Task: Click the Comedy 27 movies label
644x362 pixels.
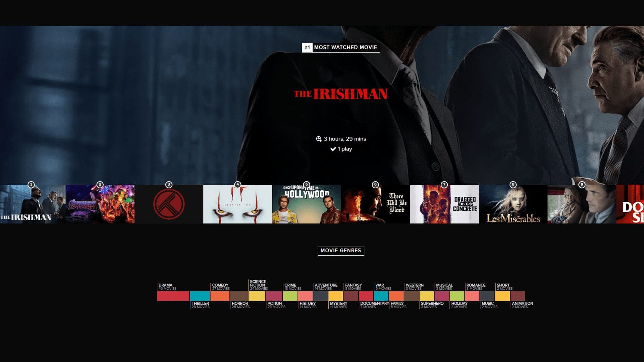Action: pos(221,287)
